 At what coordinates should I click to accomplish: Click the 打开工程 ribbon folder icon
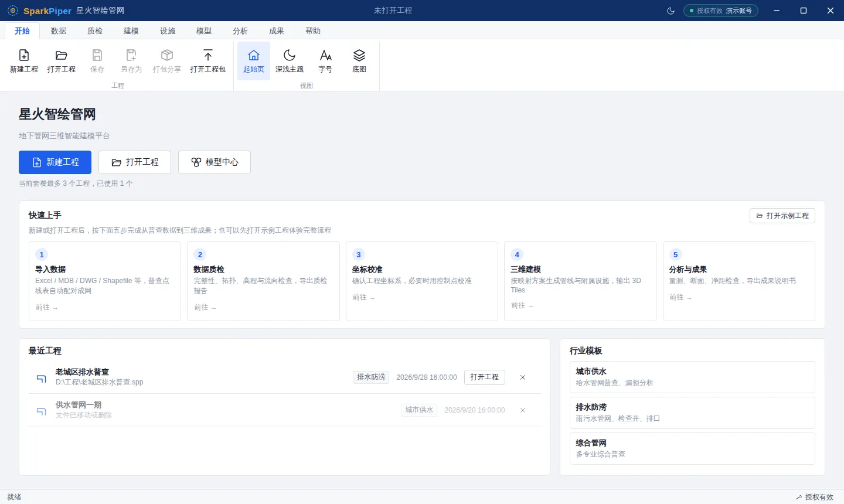pos(62,55)
